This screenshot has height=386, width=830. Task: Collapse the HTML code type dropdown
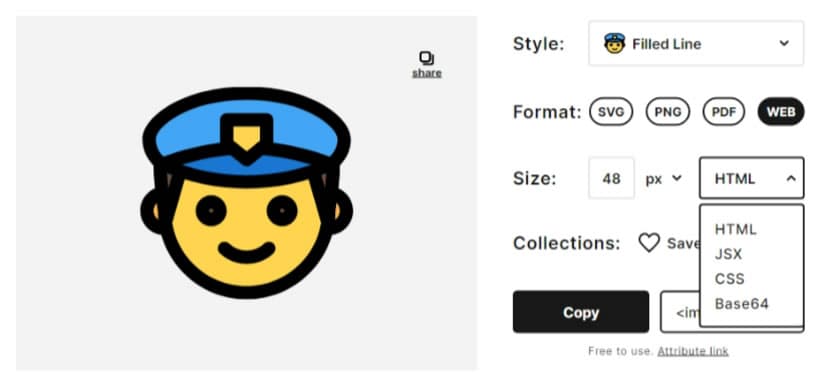point(752,178)
